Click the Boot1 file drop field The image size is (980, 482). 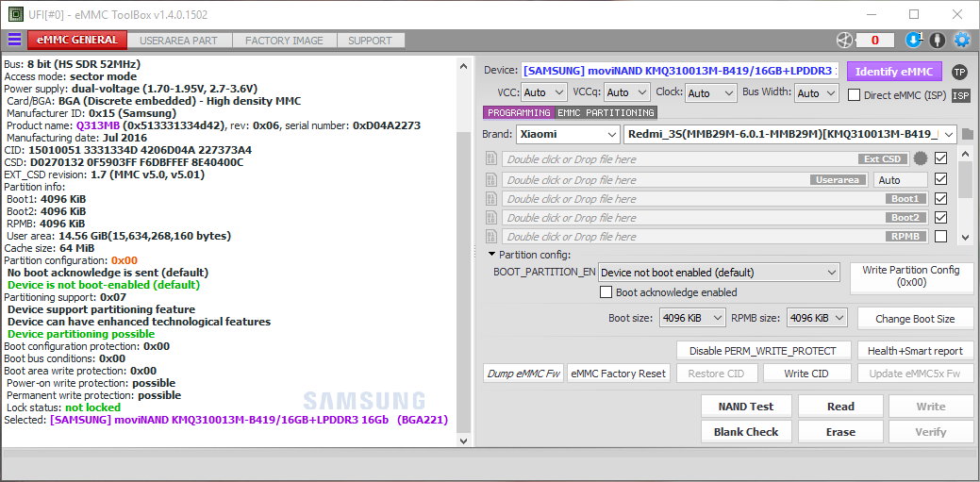coord(714,199)
